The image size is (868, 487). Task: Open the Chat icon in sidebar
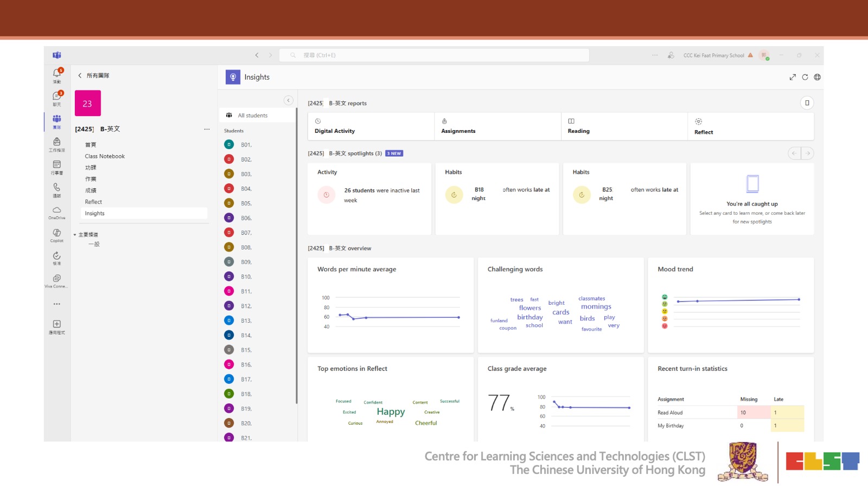coord(56,97)
